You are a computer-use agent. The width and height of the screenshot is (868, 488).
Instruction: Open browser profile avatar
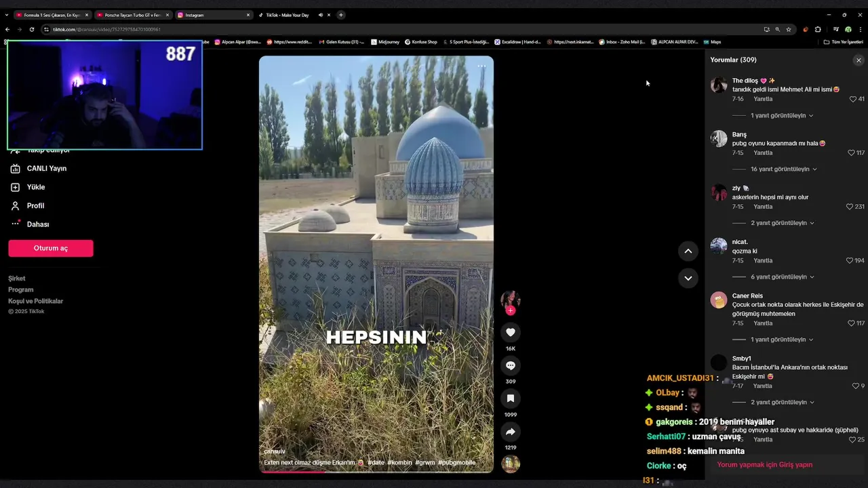[848, 29]
